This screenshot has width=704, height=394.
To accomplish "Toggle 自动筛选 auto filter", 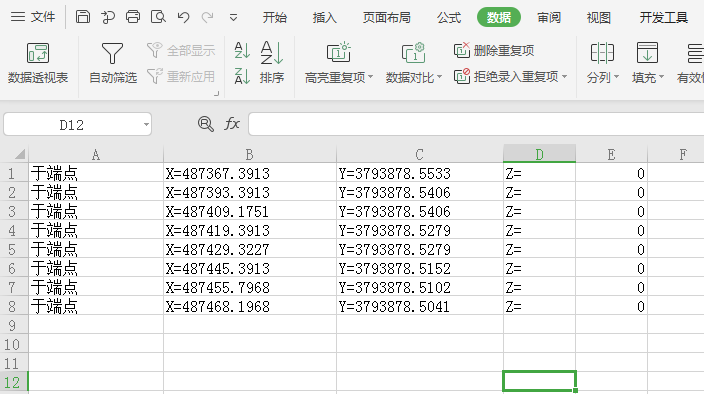I will 112,63.
